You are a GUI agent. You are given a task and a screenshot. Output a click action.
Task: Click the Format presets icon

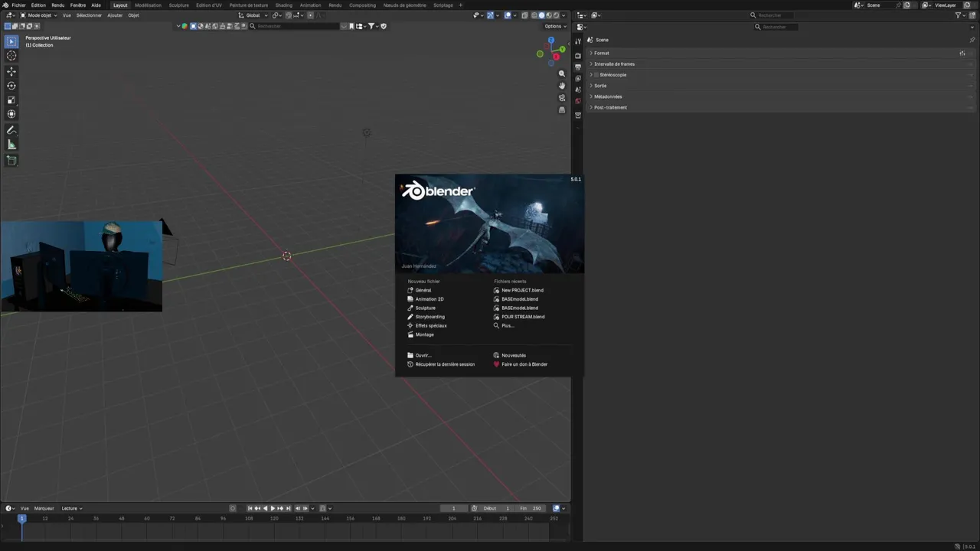pyautogui.click(x=962, y=53)
